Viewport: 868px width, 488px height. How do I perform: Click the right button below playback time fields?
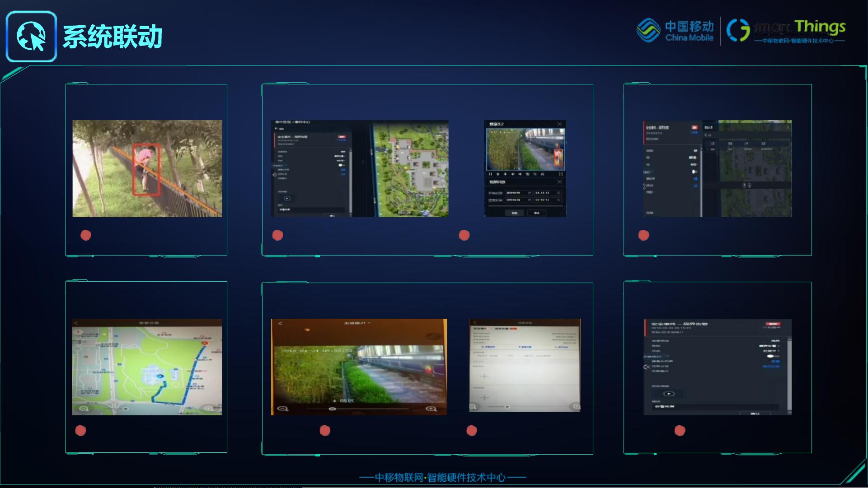[536, 213]
